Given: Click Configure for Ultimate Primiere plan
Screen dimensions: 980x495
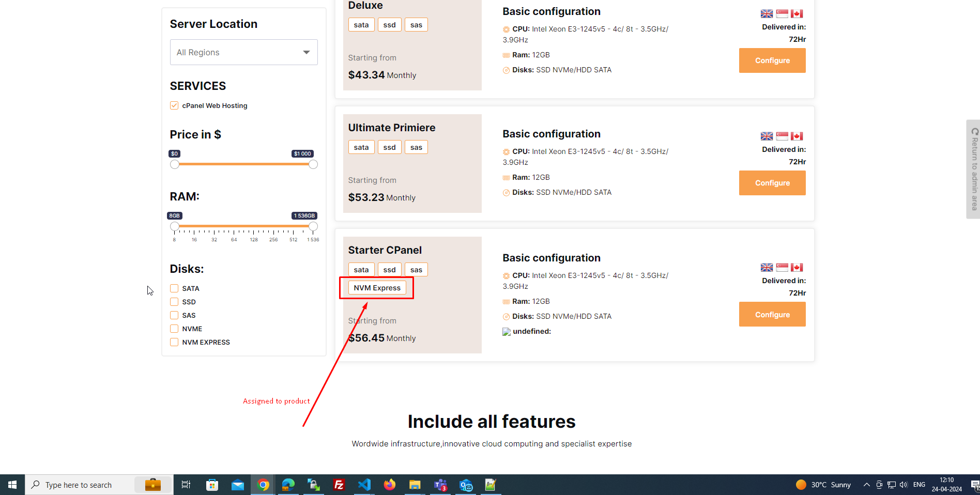Looking at the screenshot, I should [x=772, y=183].
